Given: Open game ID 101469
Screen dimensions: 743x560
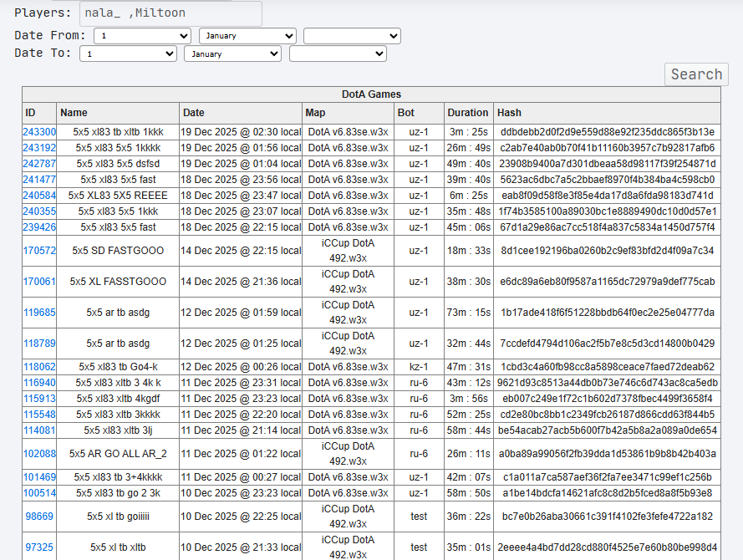Looking at the screenshot, I should tap(39, 477).
